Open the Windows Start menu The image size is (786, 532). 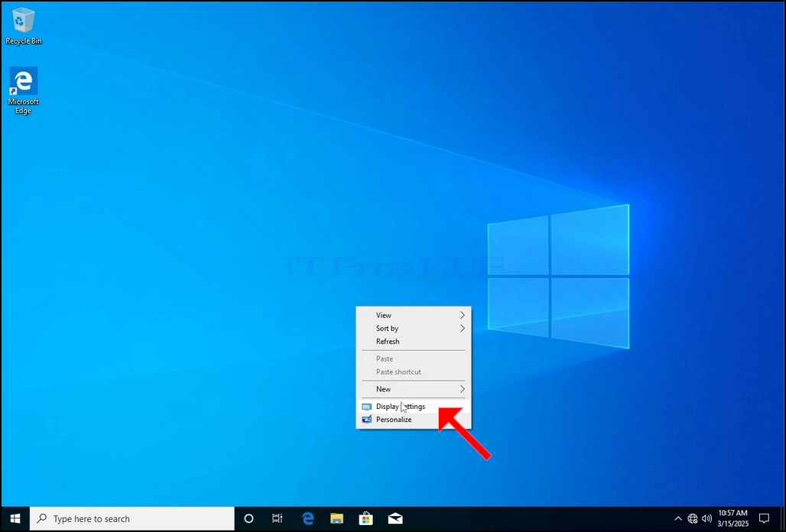click(15, 518)
